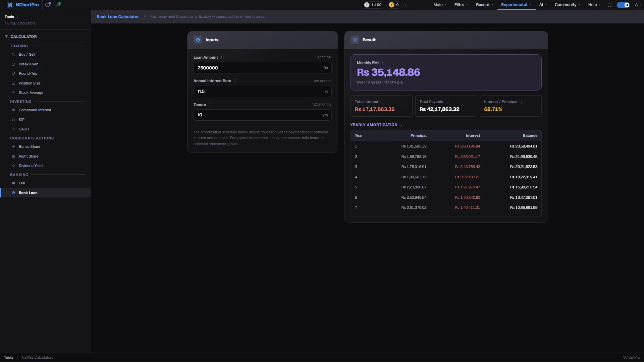Click the info icon beside Yearly Amortization
This screenshot has width=644, height=362.
click(x=401, y=125)
